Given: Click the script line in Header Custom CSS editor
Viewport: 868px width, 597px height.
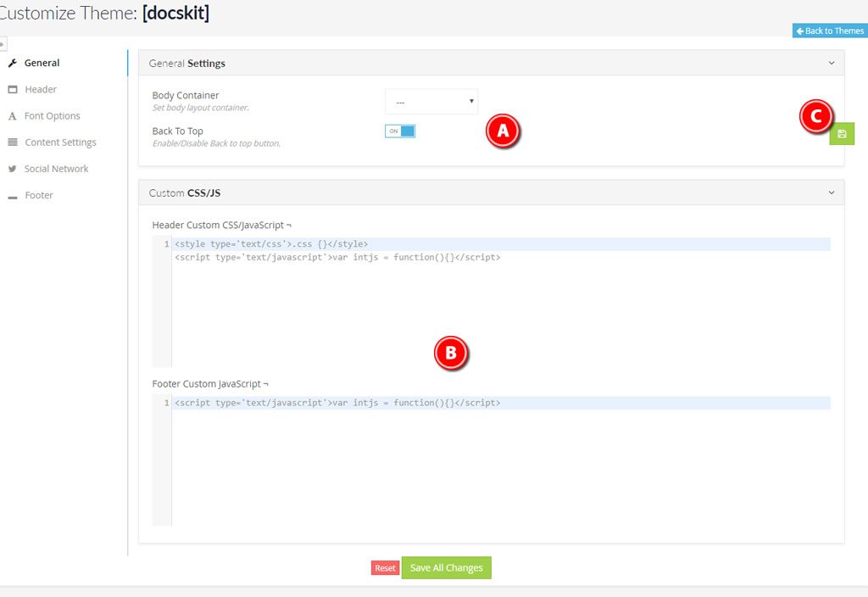Looking at the screenshot, I should point(337,258).
